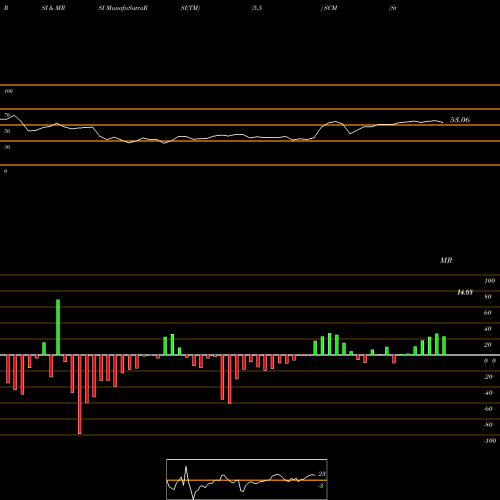
Task: Open the mini chart thumbnail at the bottom
Action: point(247,479)
